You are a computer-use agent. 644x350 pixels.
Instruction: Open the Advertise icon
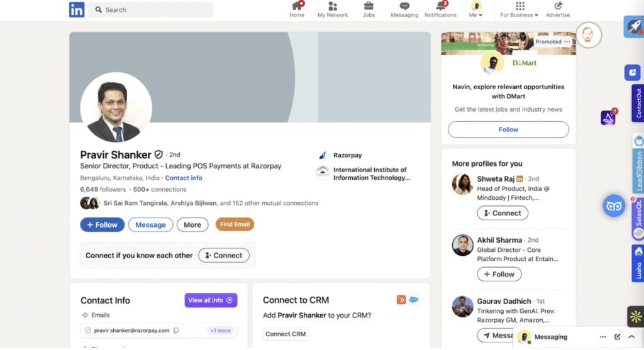coord(557,9)
